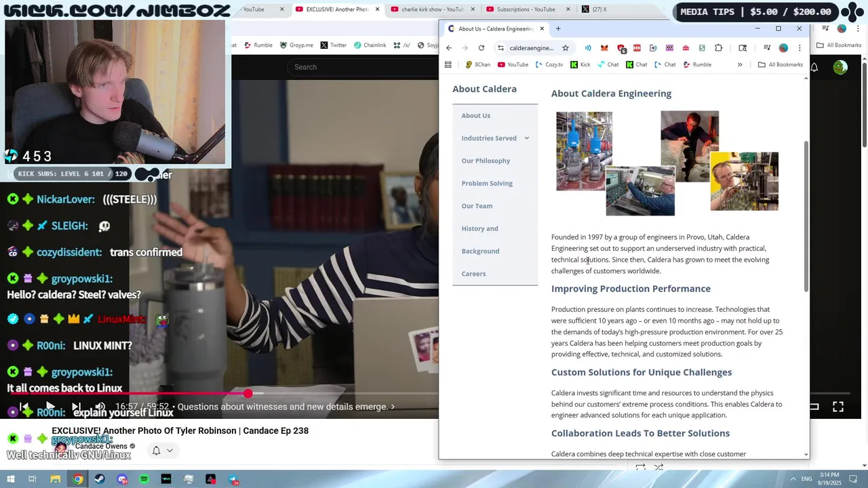Open Telegram from the taskbar

(x=233, y=479)
